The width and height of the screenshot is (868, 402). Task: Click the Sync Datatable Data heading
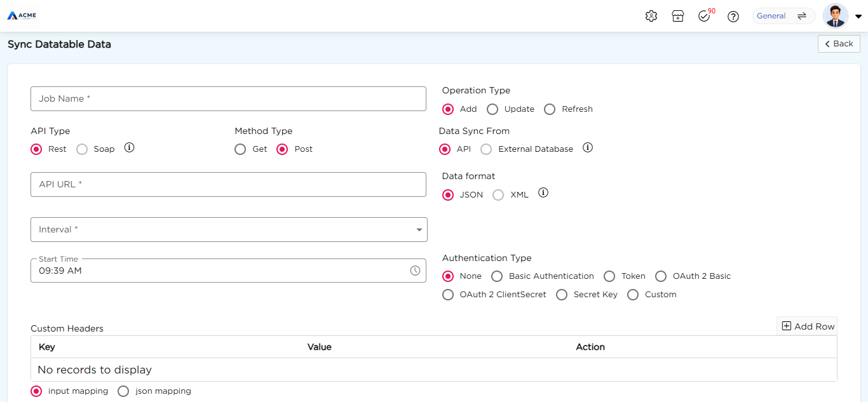click(x=59, y=44)
